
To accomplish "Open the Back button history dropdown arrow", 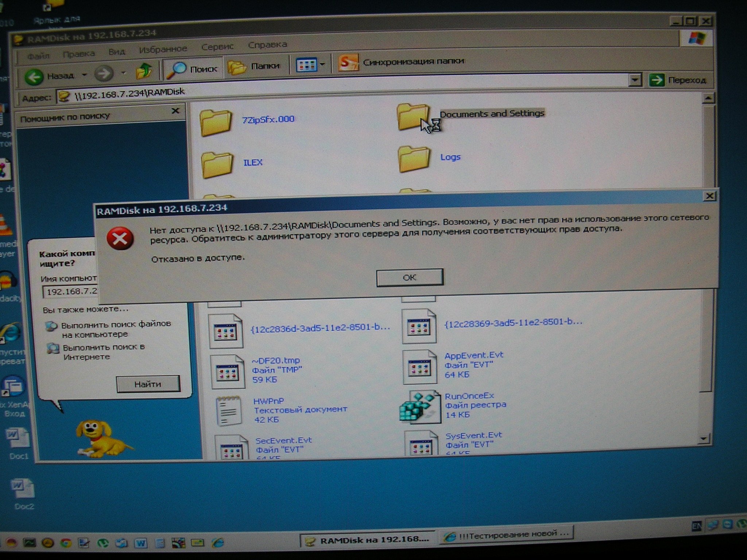I will pyautogui.click(x=84, y=75).
